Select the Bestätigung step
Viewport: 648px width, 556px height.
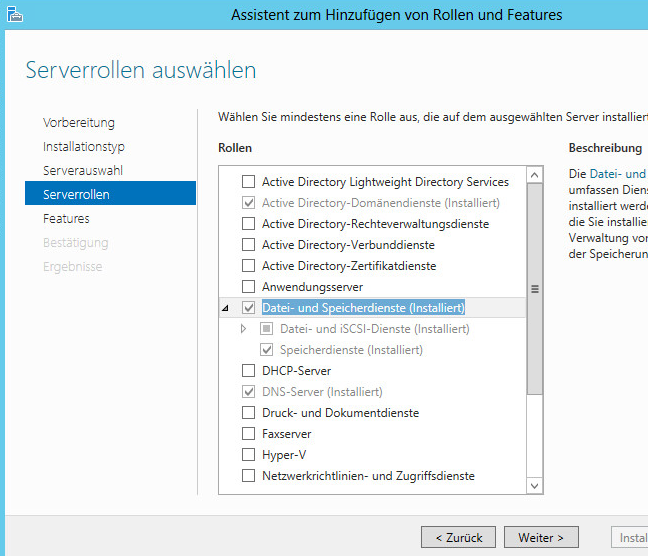[x=76, y=242]
